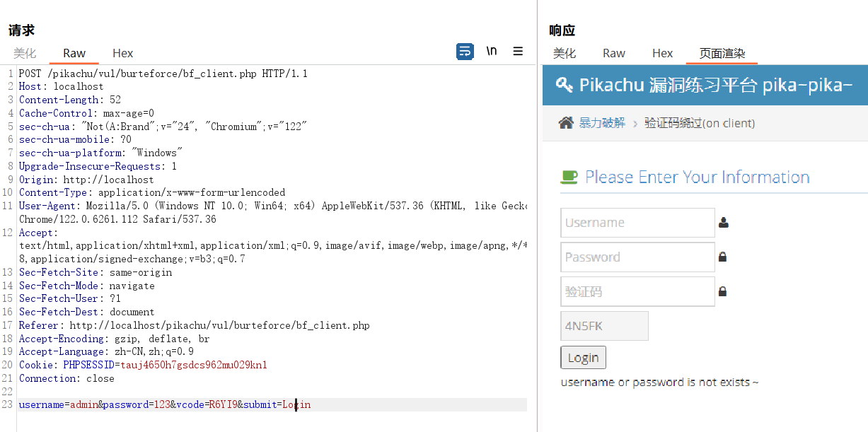
Task: Click the Please Enter Your Information heading
Action: coord(698,177)
